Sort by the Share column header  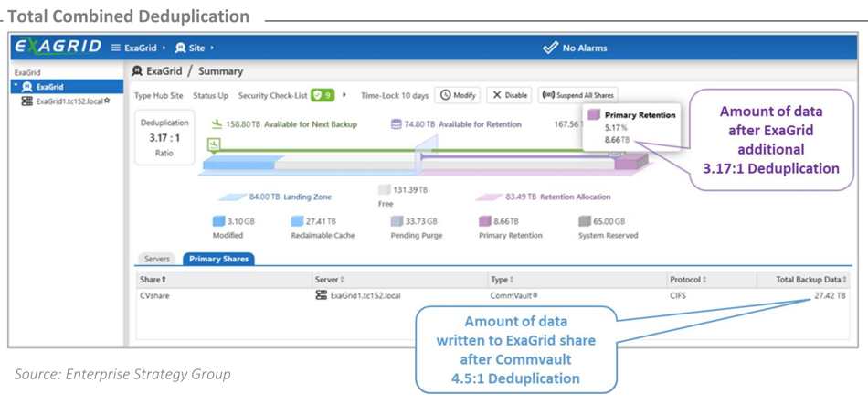(x=224, y=280)
